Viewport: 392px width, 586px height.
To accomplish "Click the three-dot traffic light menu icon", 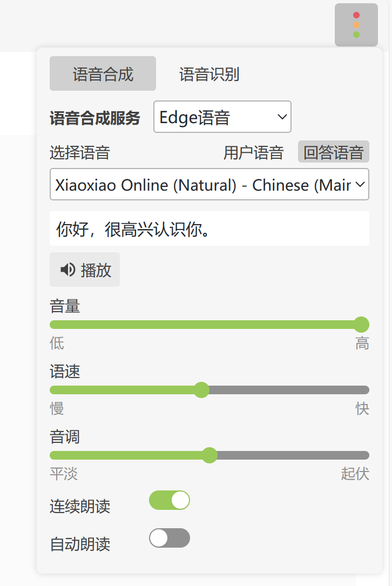I will pyautogui.click(x=356, y=25).
